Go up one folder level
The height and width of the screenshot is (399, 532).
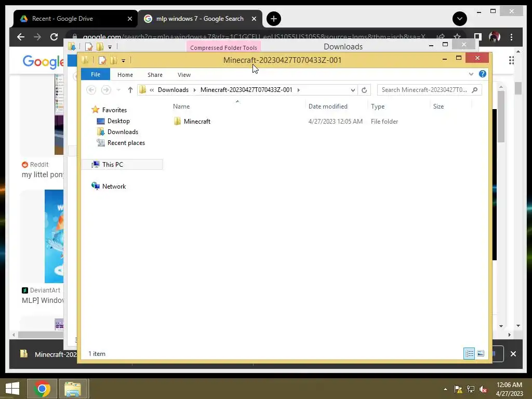[130, 89]
